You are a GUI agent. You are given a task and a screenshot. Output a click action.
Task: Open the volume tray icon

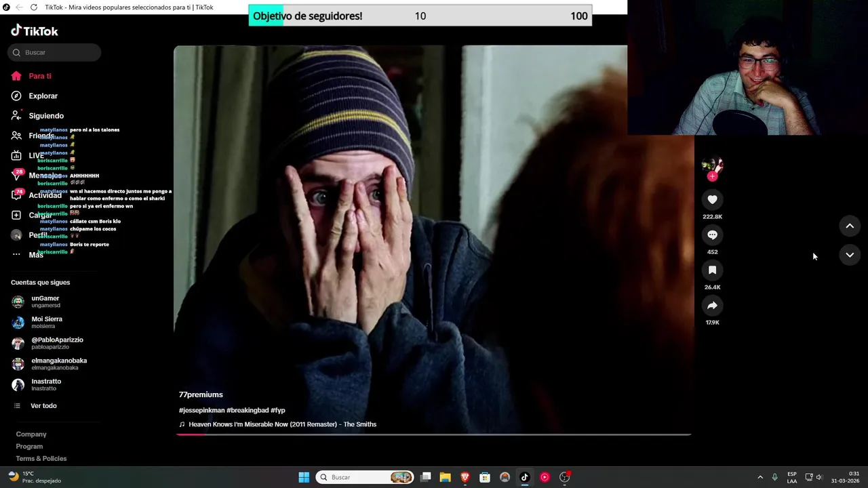(x=819, y=477)
